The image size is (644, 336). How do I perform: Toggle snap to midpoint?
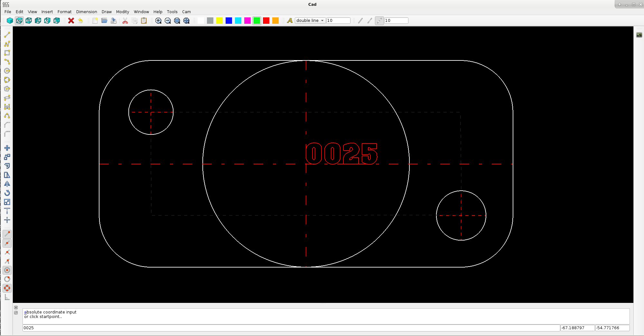click(7, 243)
